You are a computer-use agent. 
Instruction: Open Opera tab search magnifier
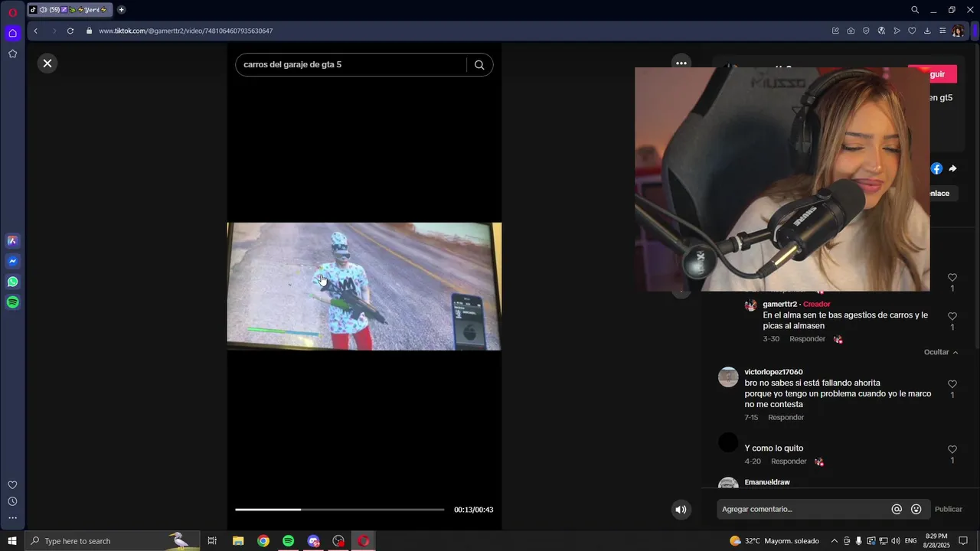coord(915,10)
